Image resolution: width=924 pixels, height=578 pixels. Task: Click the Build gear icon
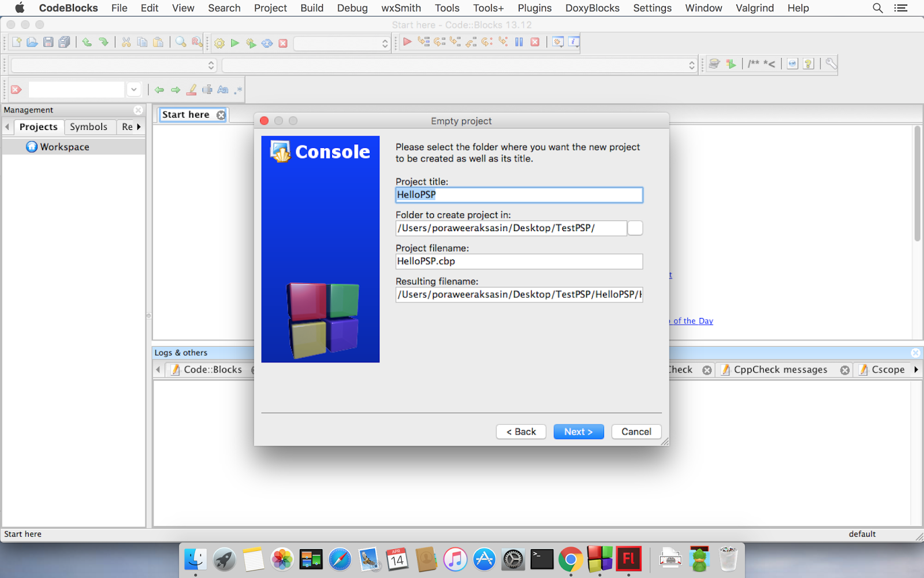coord(219,43)
